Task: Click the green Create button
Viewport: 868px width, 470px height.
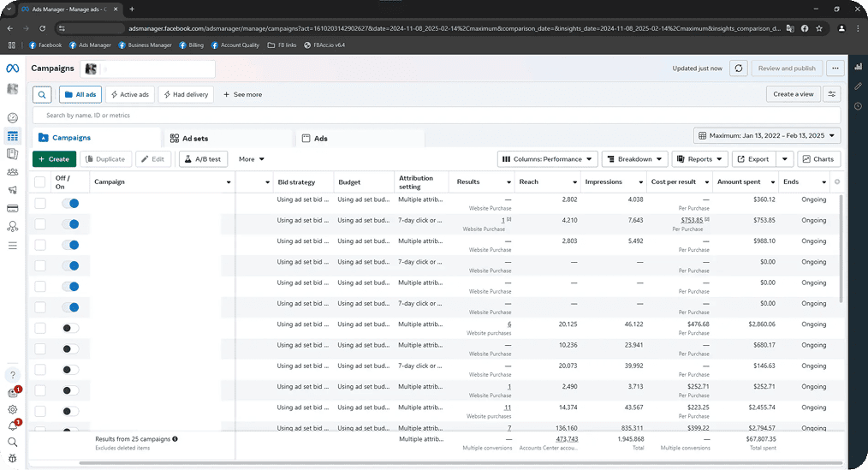Action: 54,159
